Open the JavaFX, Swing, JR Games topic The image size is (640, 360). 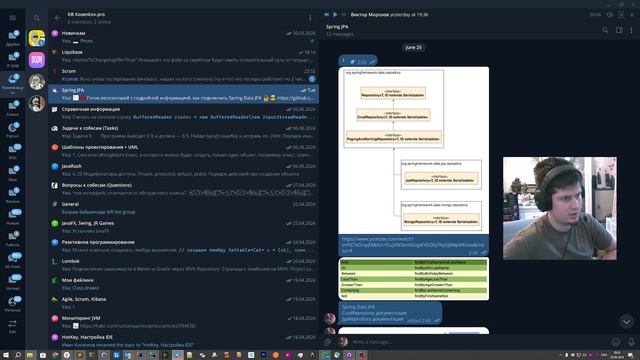(x=184, y=227)
